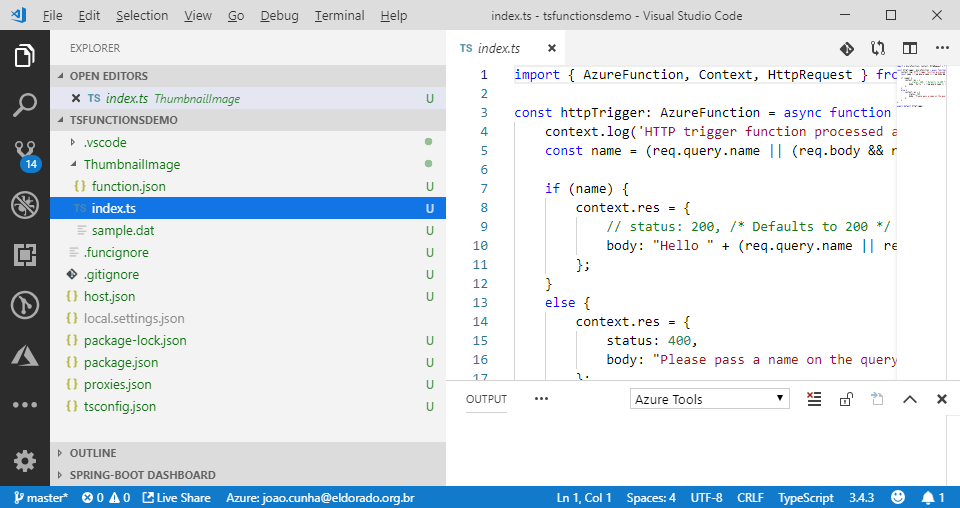Change language mode TypeScript
960x508 pixels.
806,498
